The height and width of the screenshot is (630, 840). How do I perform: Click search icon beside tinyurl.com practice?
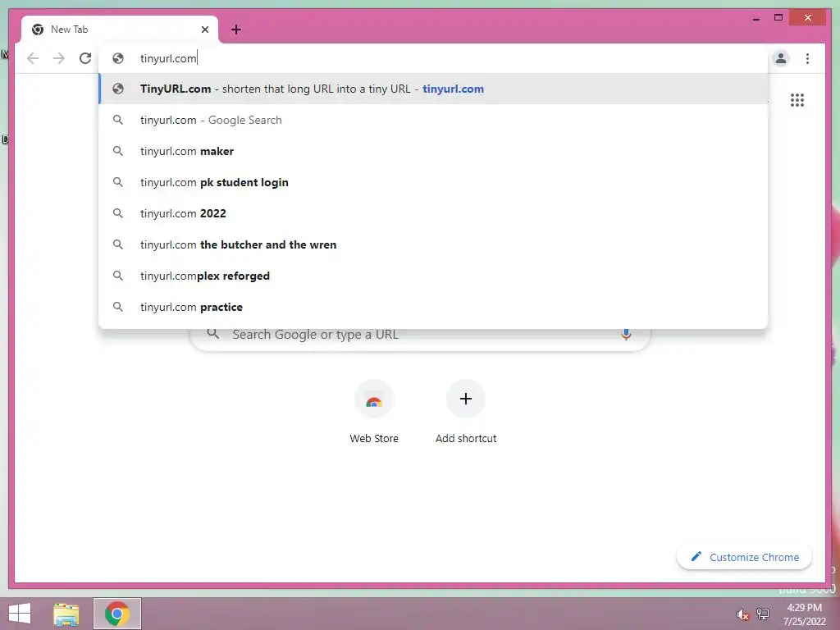point(118,307)
